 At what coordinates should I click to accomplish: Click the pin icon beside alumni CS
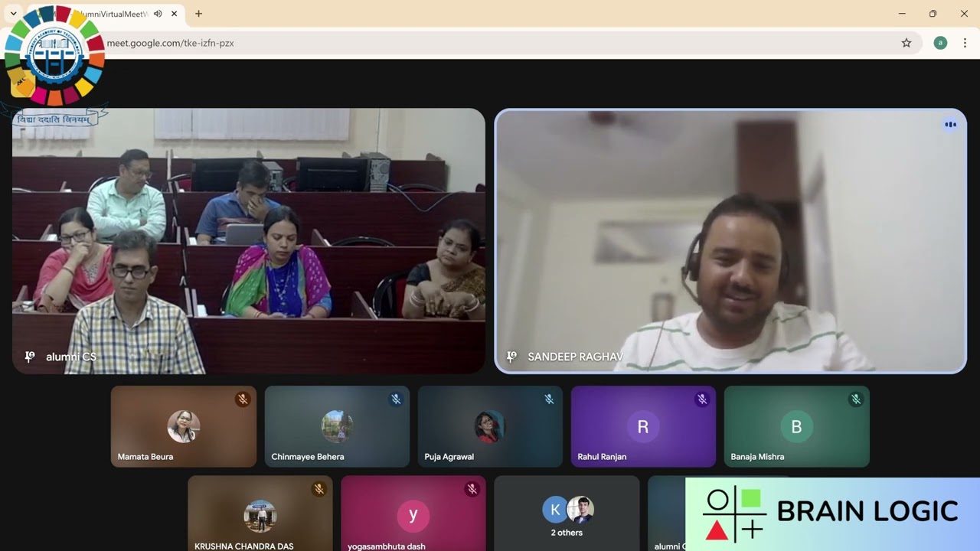[x=30, y=357]
